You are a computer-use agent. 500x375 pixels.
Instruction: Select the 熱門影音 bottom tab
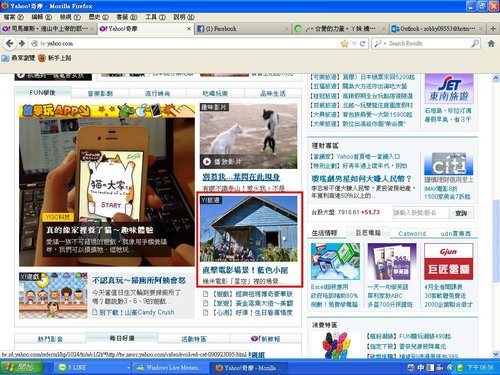(x=50, y=339)
